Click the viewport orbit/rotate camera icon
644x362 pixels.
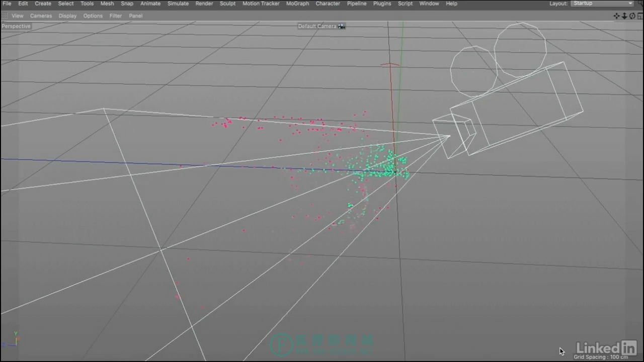632,16
